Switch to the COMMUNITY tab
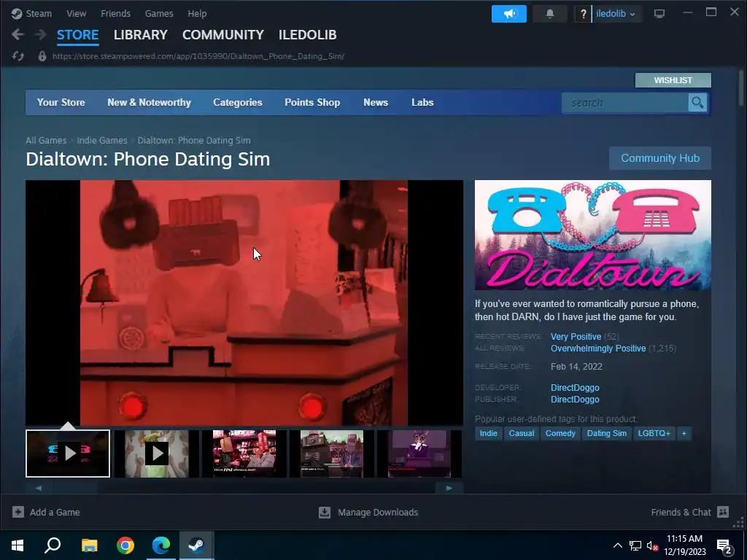The width and height of the screenshot is (747, 560). 223,35
